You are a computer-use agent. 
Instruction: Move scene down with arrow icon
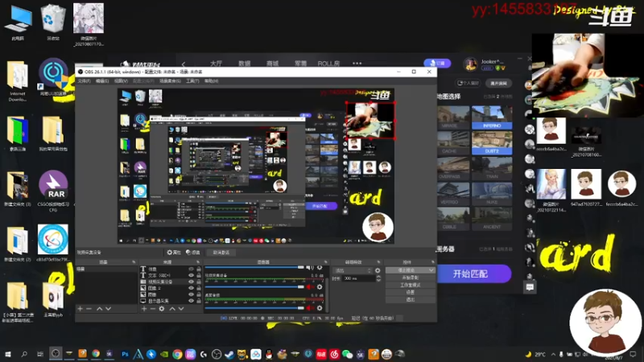[108, 309]
